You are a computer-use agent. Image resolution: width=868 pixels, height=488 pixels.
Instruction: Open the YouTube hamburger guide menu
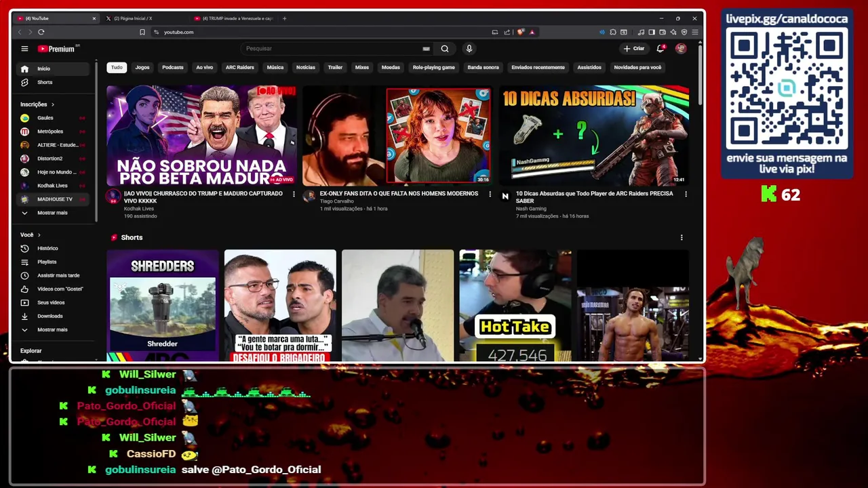pos(24,49)
